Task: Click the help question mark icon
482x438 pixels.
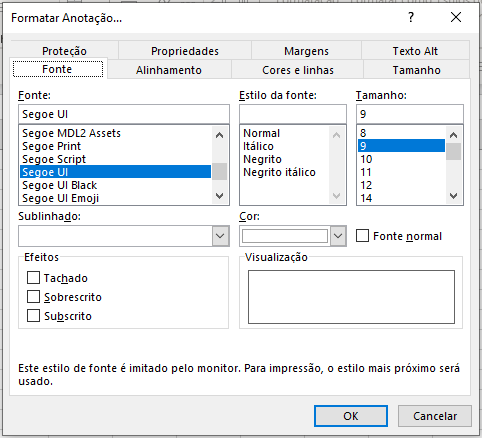Action: (x=411, y=17)
